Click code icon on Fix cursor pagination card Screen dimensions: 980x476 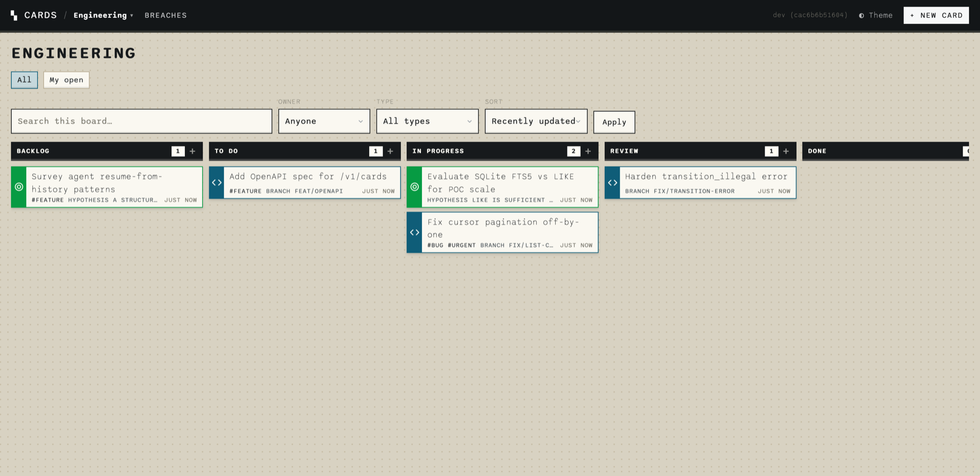click(415, 233)
